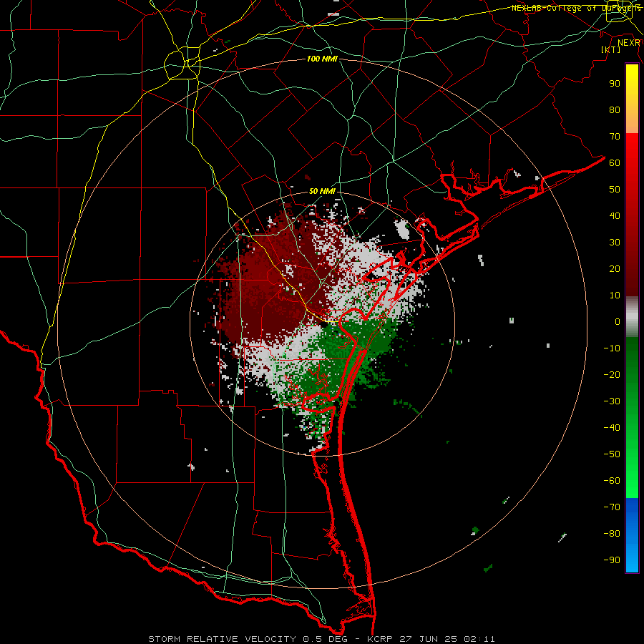Image resolution: width=644 pixels, height=644 pixels.
Task: Click the yellow segment atop the color bar
Action: pos(632,99)
